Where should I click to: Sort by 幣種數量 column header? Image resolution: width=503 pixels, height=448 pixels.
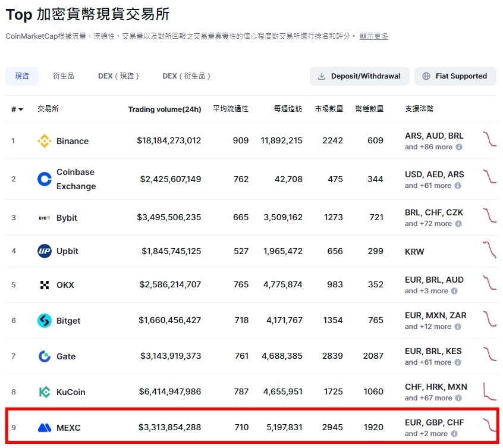click(369, 109)
